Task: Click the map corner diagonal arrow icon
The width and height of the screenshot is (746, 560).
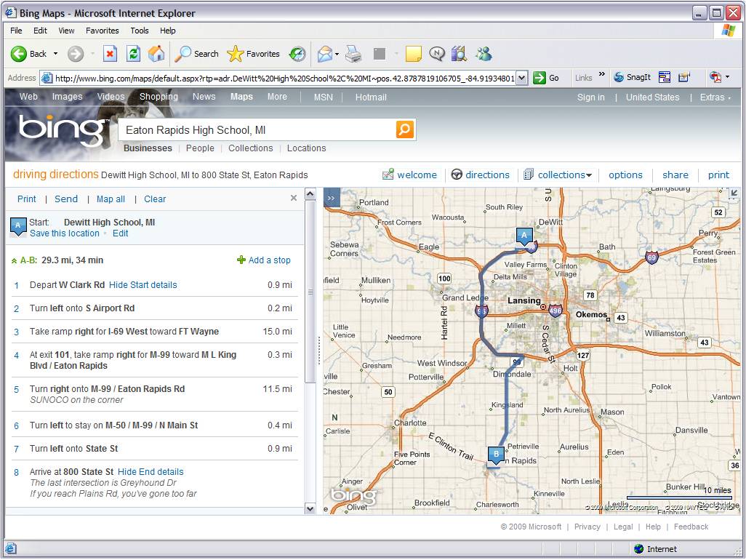Action: point(734,193)
